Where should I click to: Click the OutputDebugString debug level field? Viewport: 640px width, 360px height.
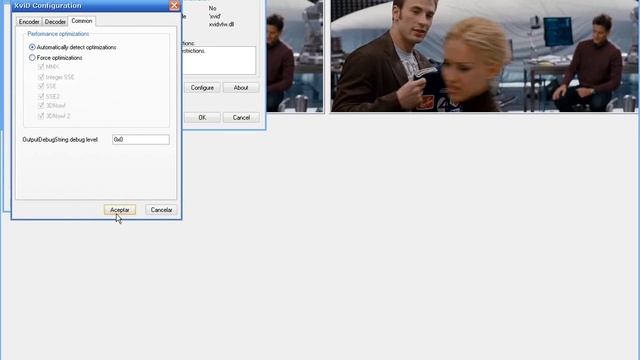141,140
